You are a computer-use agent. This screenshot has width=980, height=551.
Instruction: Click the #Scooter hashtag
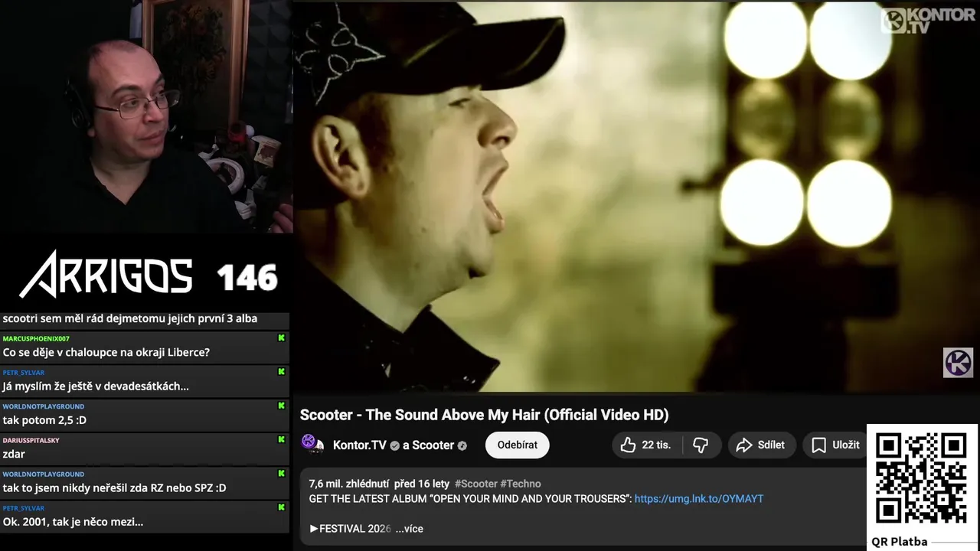[475, 484]
